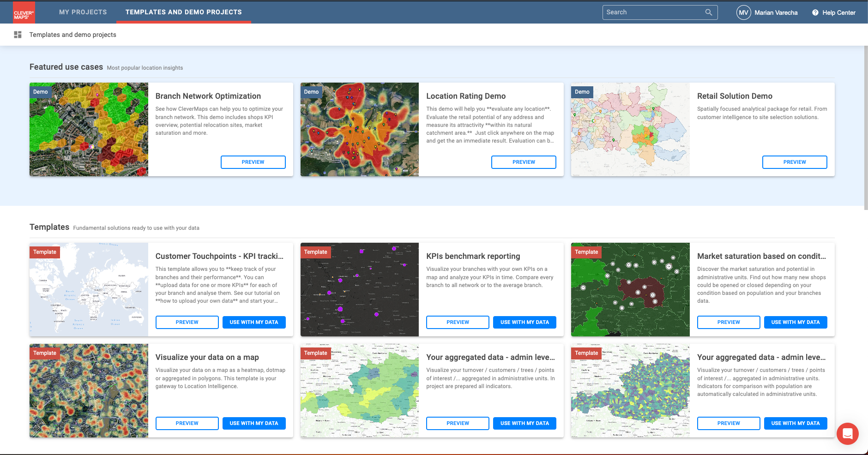The height and width of the screenshot is (455, 868).
Task: Open the chat support bubble icon
Action: pos(847,434)
